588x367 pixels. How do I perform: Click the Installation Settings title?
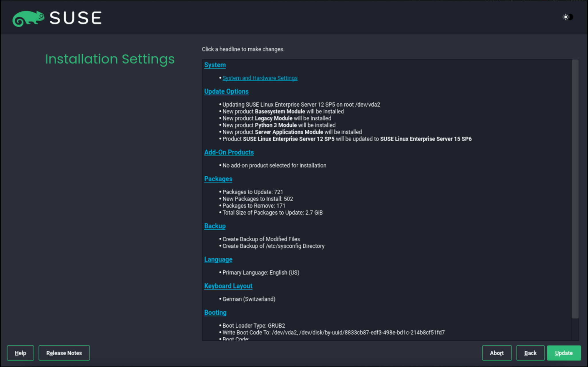click(110, 59)
